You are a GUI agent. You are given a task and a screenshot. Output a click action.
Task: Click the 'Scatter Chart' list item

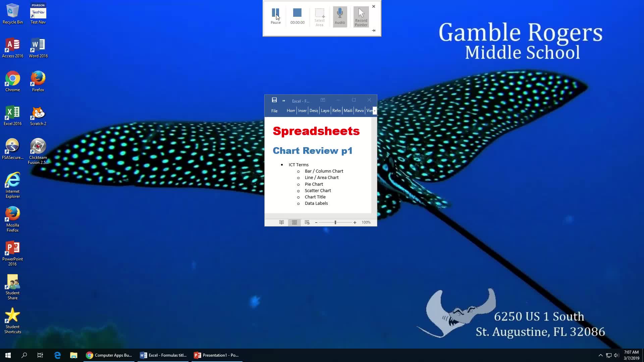click(318, 191)
